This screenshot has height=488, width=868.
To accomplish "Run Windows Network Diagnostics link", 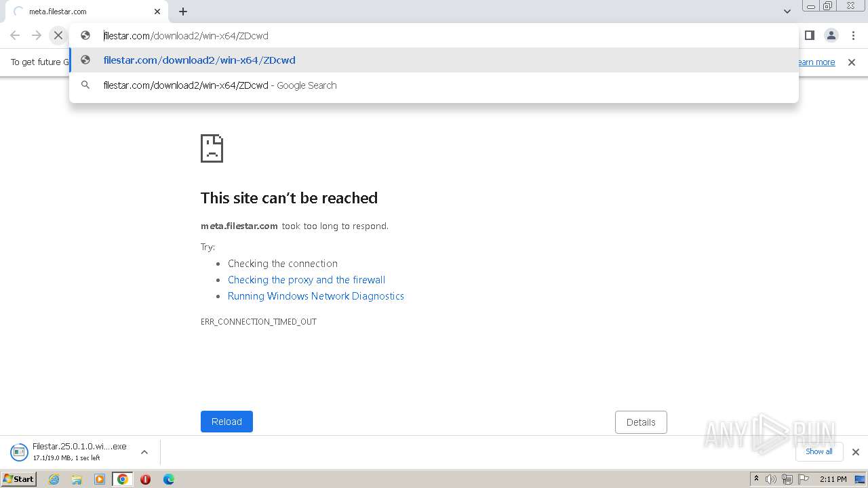I will pos(316,296).
